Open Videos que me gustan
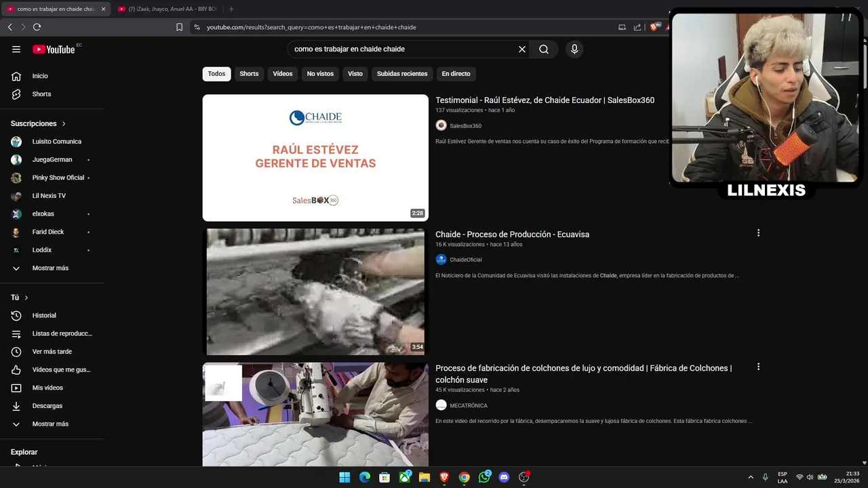This screenshot has width=868, height=488. click(52, 369)
